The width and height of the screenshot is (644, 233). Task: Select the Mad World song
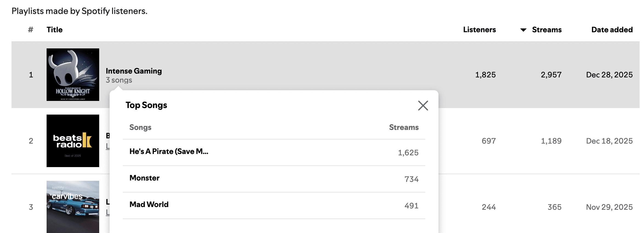149,205
